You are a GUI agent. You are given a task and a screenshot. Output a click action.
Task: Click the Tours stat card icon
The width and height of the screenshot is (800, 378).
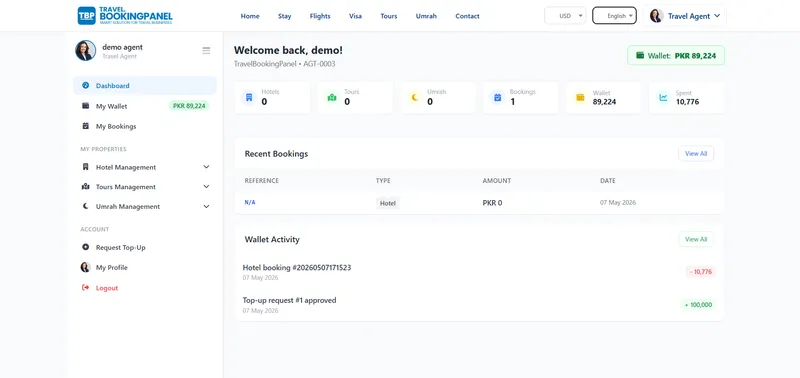332,97
